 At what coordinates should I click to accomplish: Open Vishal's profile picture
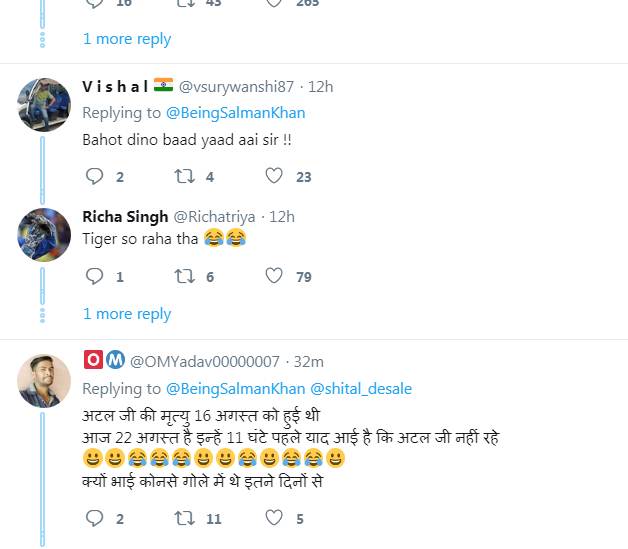point(44,105)
